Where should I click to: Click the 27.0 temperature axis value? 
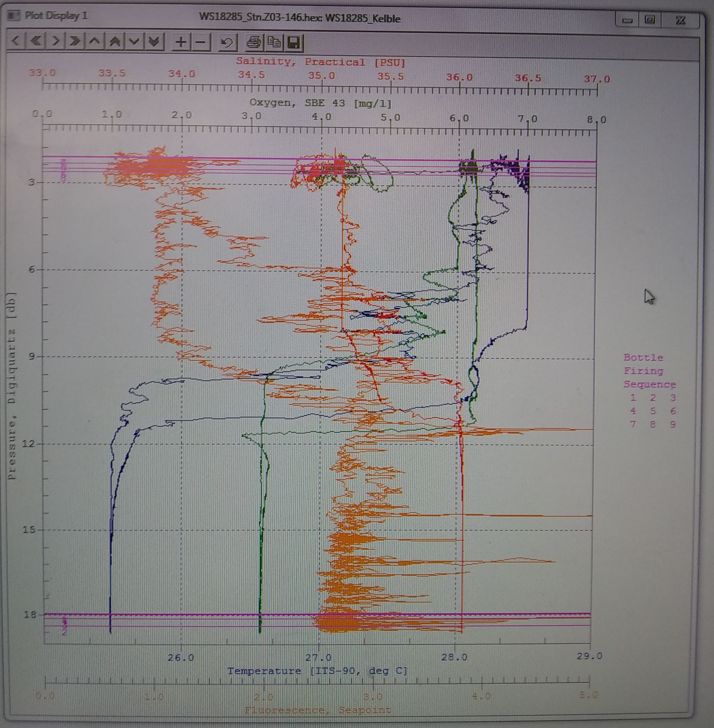[319, 657]
